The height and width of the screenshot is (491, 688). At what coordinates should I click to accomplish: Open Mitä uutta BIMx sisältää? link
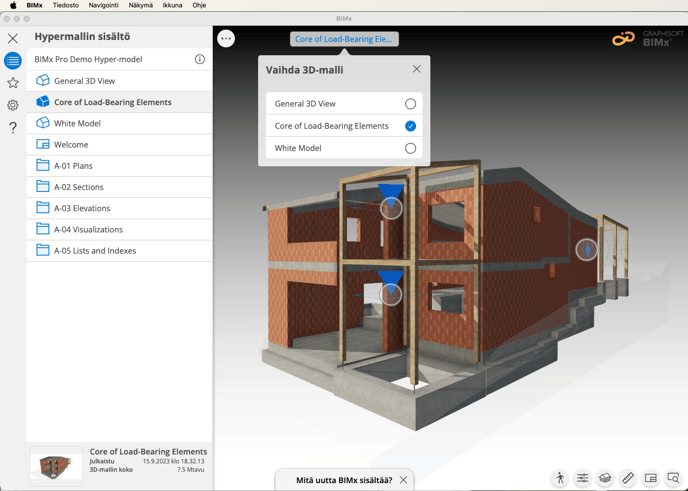344,480
